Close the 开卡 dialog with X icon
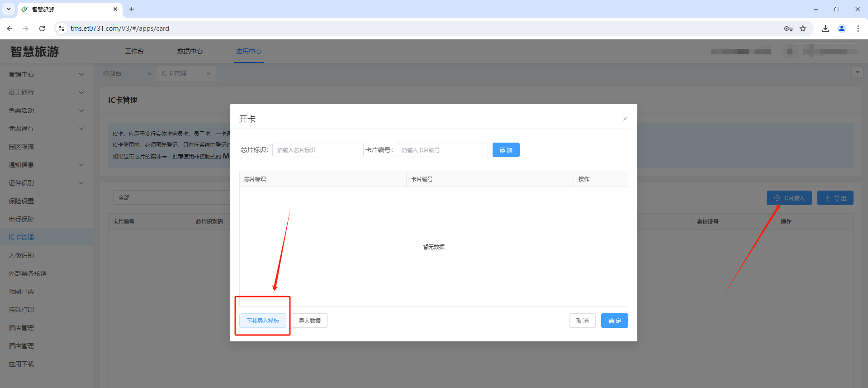The height and width of the screenshot is (388, 868). 625,119
